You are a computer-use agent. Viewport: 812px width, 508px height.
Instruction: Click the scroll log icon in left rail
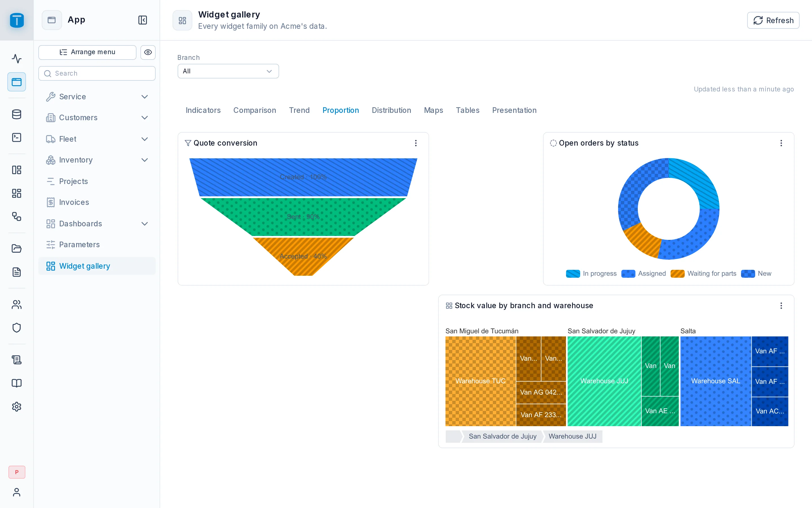click(x=16, y=360)
